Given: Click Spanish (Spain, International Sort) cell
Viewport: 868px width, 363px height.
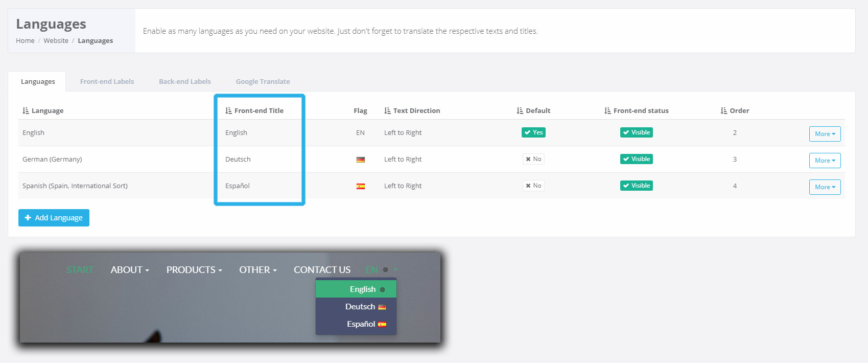Looking at the screenshot, I should [75, 186].
